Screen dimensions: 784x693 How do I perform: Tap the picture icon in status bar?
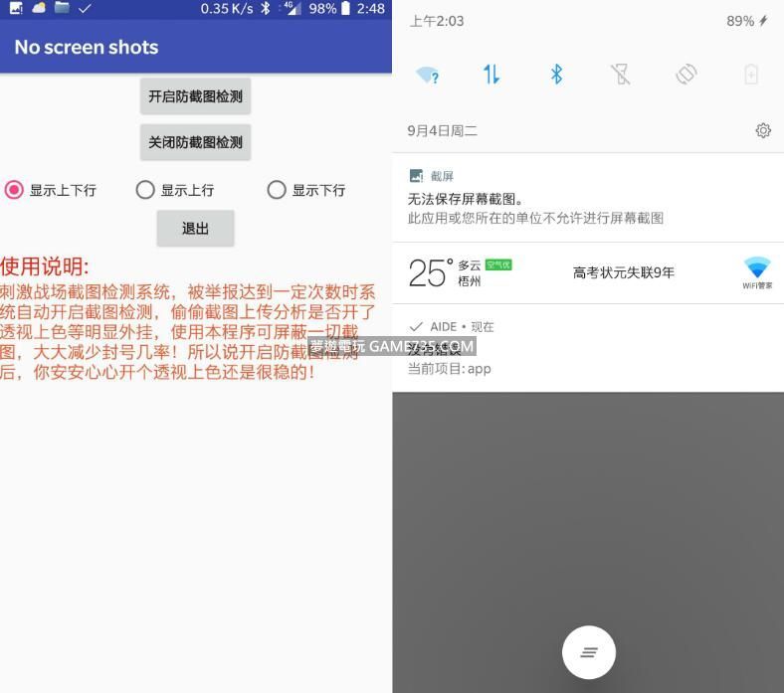16,8
